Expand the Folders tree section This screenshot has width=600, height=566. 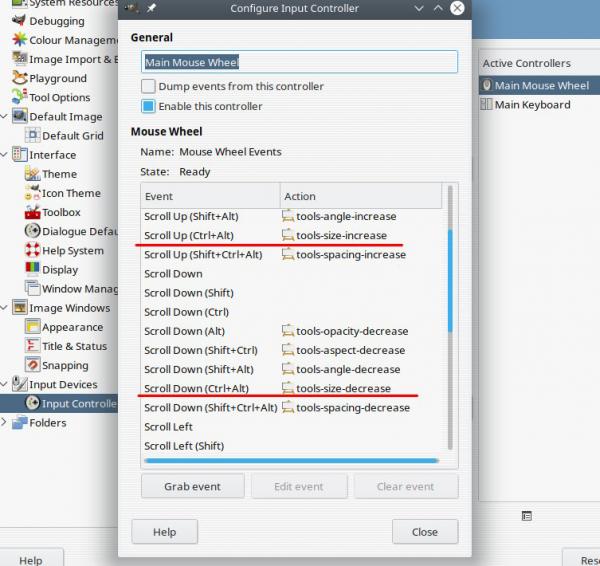[x=4, y=422]
